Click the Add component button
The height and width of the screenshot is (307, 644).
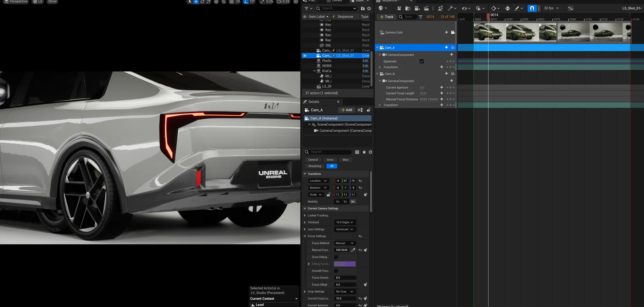(x=347, y=110)
